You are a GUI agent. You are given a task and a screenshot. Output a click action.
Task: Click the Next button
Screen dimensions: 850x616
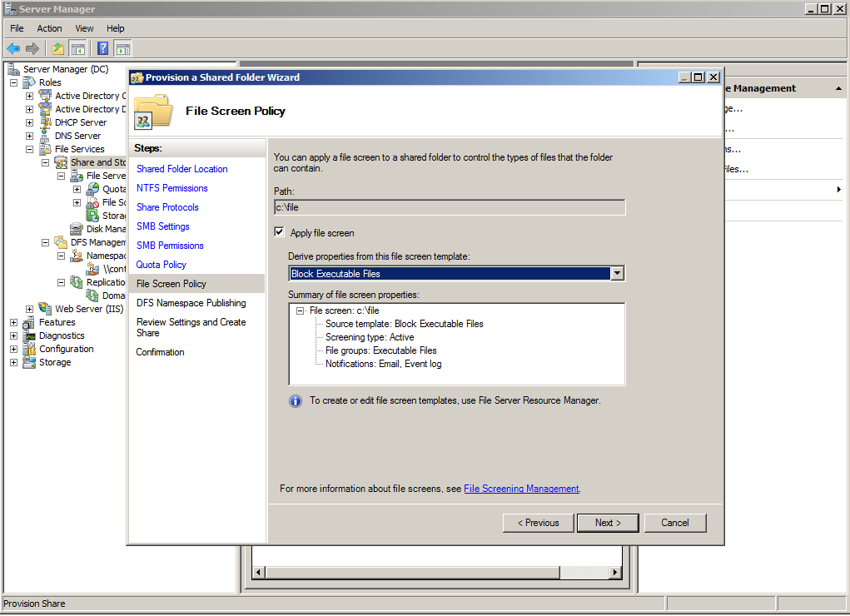(x=608, y=523)
